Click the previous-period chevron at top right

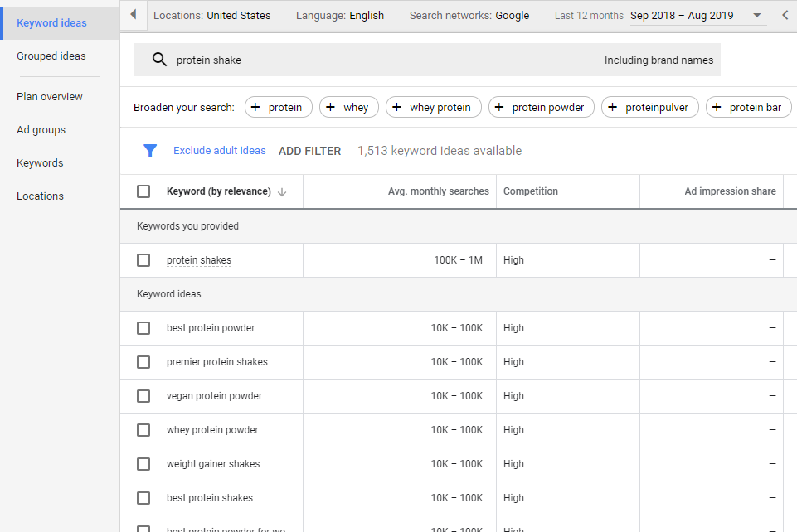785,15
